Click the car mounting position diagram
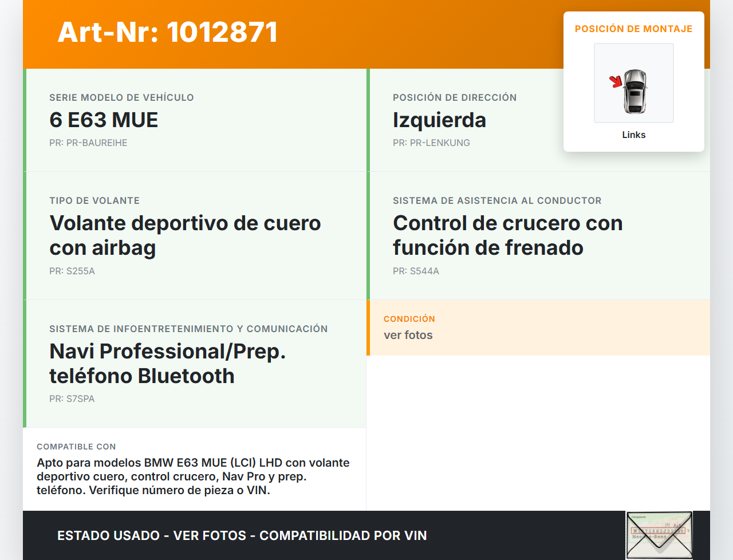 (634, 83)
